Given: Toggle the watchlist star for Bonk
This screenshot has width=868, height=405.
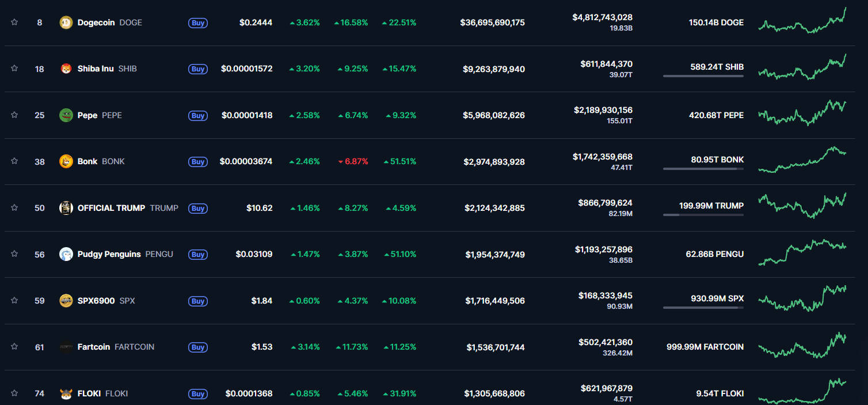Looking at the screenshot, I should (14, 161).
